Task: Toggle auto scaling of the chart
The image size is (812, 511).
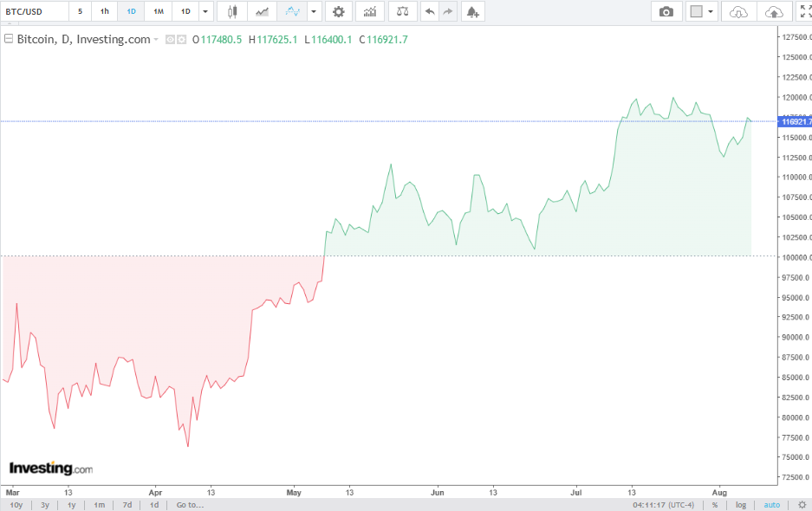Action: click(x=771, y=504)
